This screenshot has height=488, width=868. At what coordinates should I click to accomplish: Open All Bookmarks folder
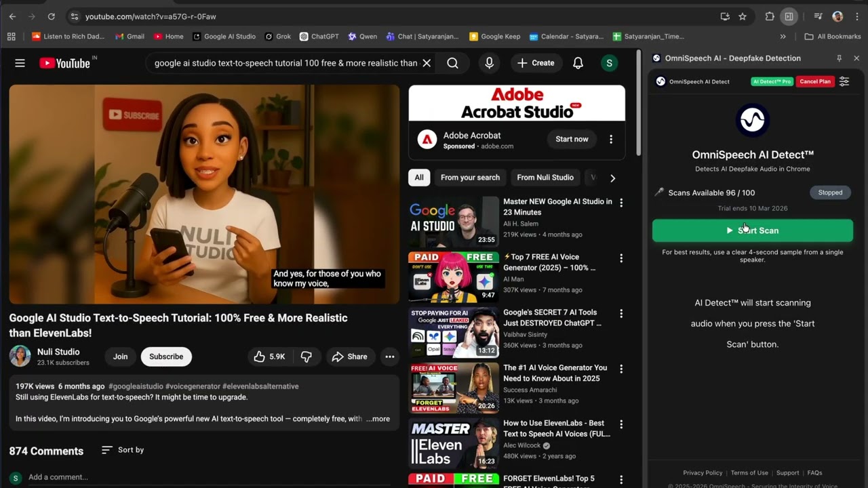(x=832, y=37)
